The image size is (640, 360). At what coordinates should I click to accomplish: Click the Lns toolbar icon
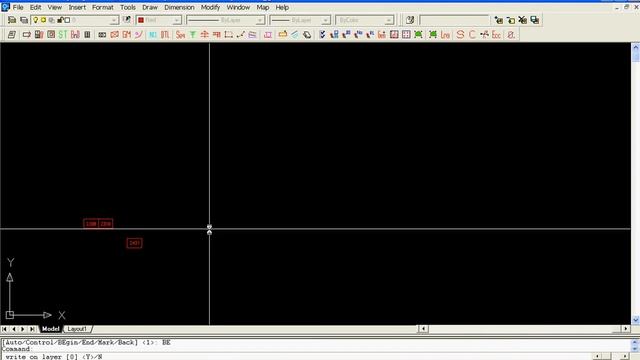(x=445, y=35)
